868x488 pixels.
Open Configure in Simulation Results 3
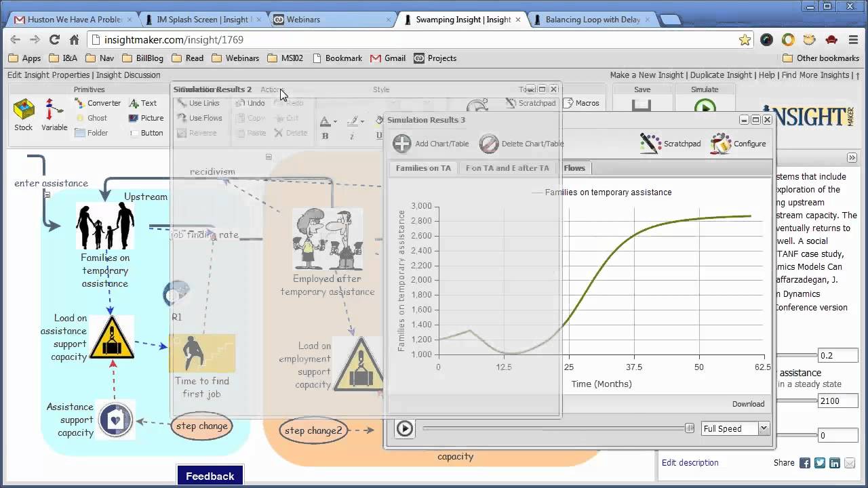[x=738, y=144]
